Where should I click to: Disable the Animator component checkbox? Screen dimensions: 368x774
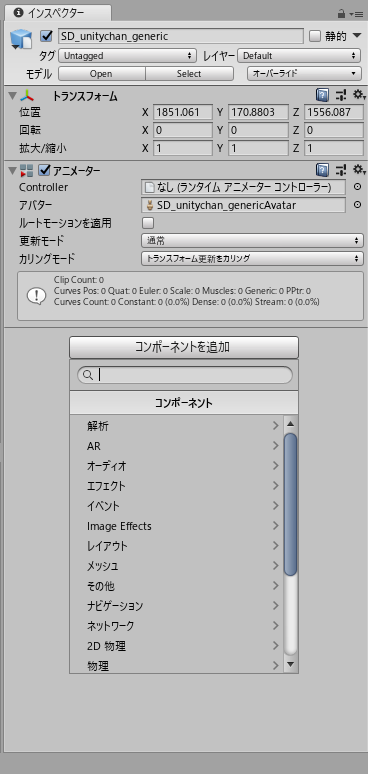[x=45, y=170]
